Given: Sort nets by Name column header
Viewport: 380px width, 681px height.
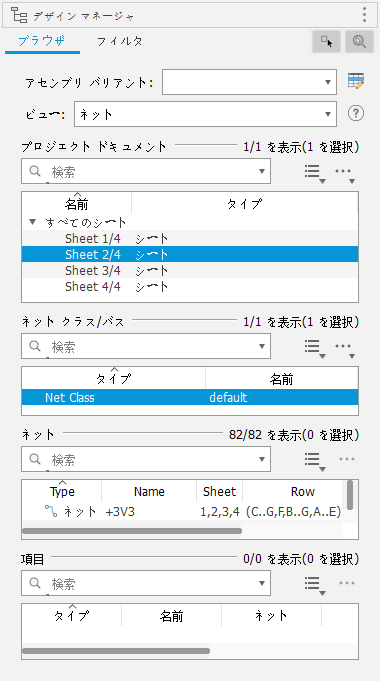Looking at the screenshot, I should pyautogui.click(x=149, y=492).
